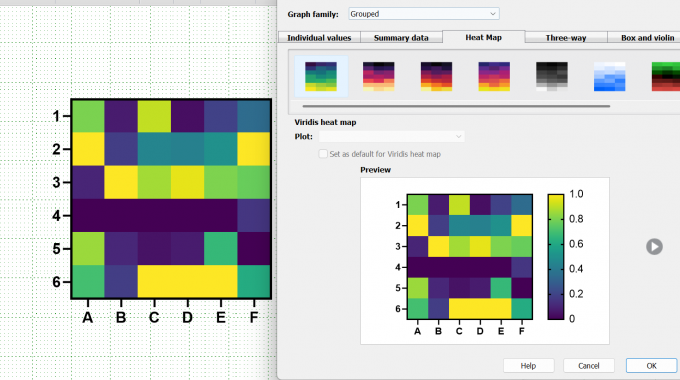Screen dimensions: 680x380
Task: Open the Graph family dropdown
Action: click(424, 14)
